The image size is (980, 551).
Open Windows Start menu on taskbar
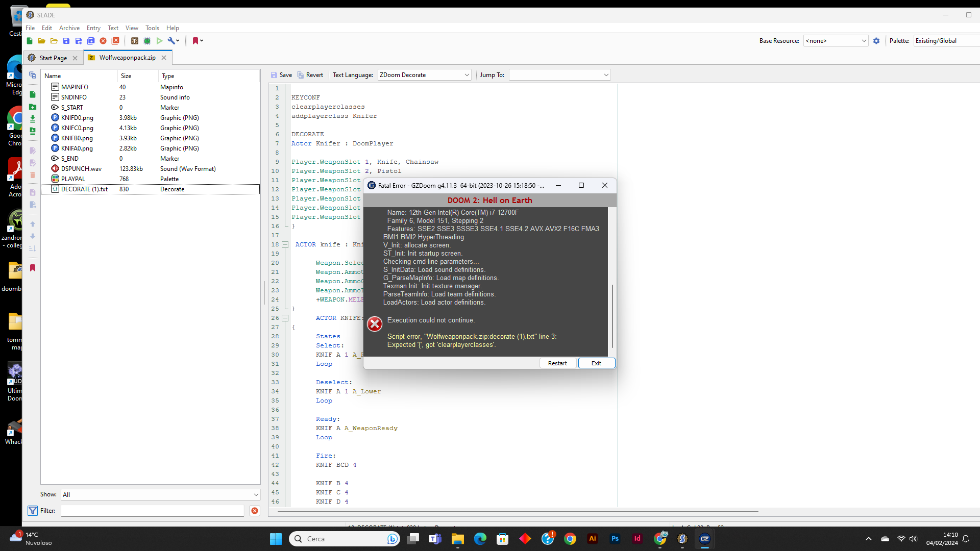[x=276, y=539]
